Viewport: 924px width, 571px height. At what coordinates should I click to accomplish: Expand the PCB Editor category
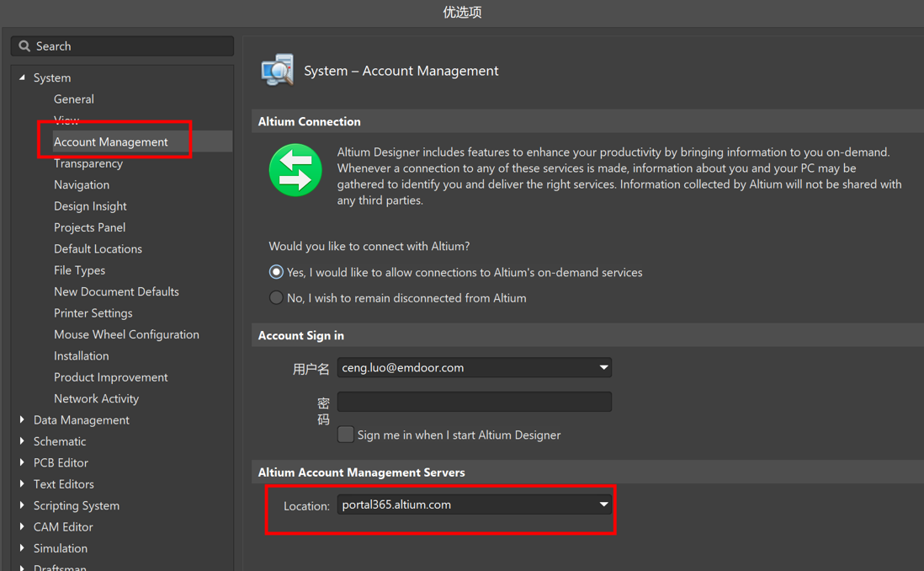(x=23, y=462)
